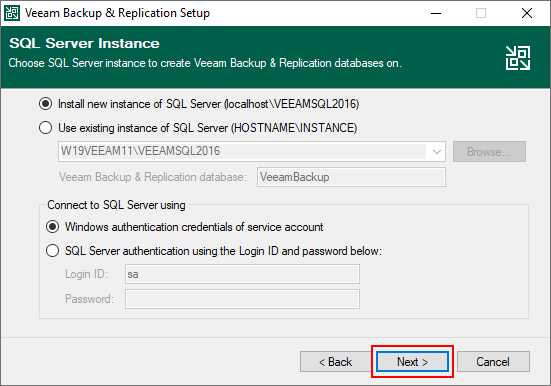
Task: Expand the SQL Server instance dropdown arrow
Action: (x=436, y=152)
